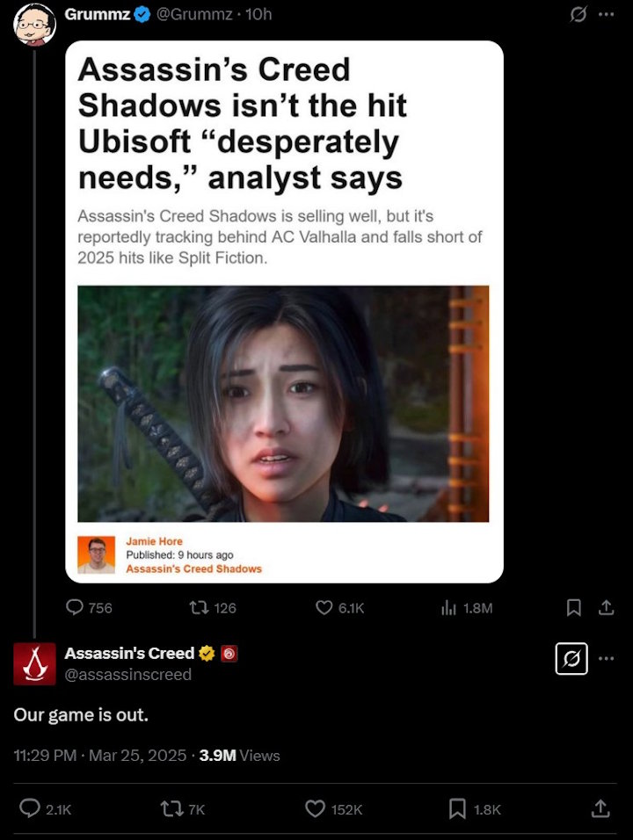Open the Grummz profile avatar
The image size is (633, 840).
(34, 24)
